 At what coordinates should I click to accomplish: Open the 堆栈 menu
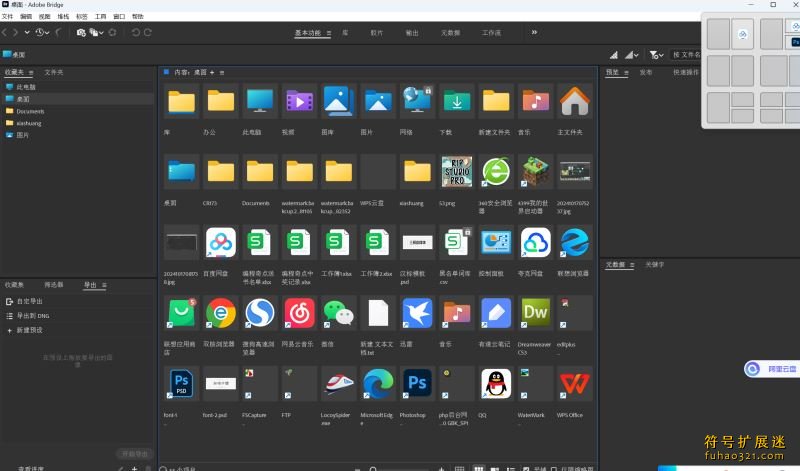tap(63, 16)
